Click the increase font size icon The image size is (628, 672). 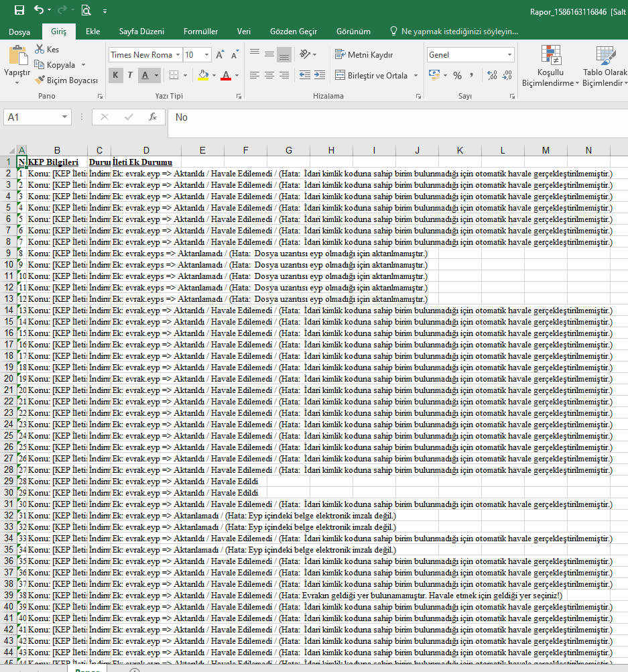coord(220,55)
